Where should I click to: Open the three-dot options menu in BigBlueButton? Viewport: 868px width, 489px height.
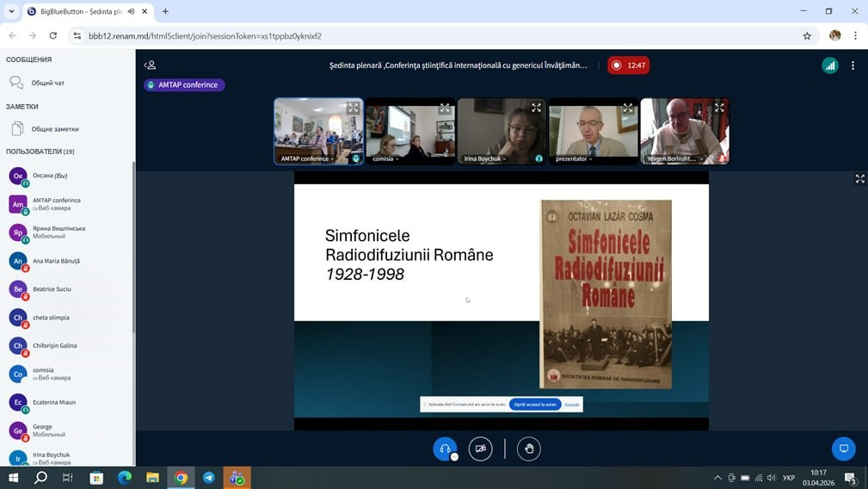[853, 65]
